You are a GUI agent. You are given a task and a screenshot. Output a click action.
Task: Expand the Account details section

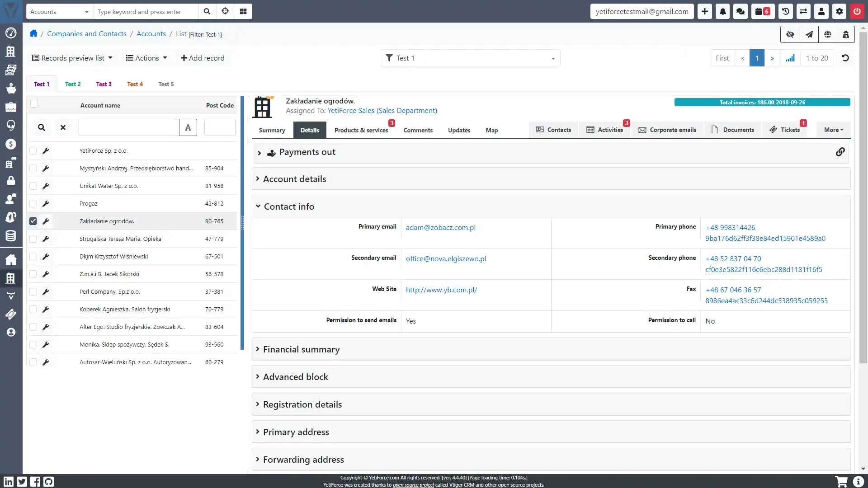coord(294,179)
